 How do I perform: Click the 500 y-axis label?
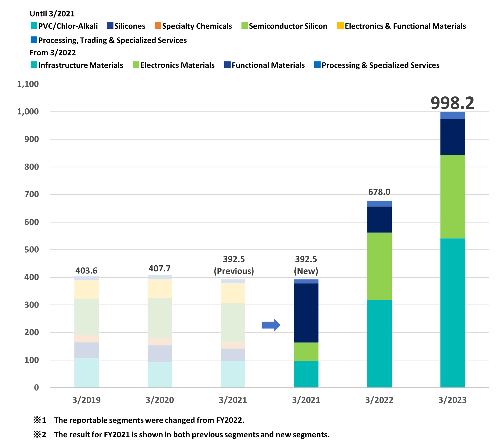[x=31, y=250]
